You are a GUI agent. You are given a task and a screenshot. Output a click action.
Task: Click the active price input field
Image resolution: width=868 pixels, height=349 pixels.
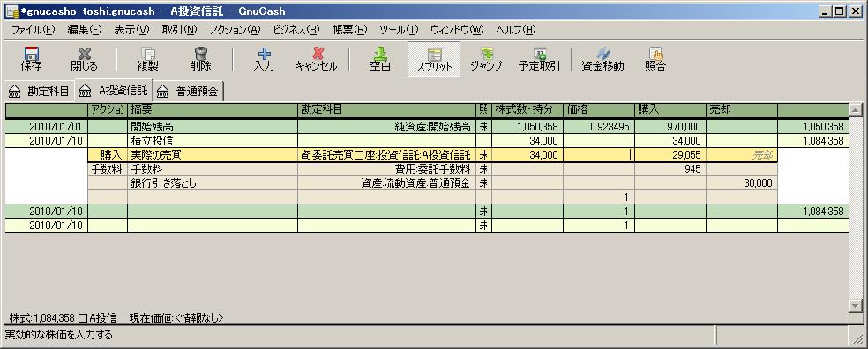[598, 155]
